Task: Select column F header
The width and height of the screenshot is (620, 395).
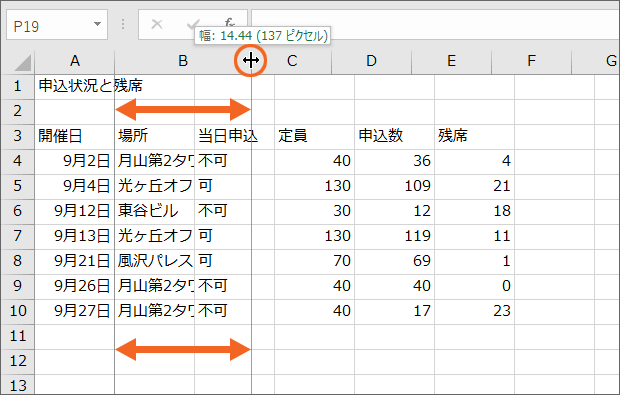Action: (x=531, y=61)
